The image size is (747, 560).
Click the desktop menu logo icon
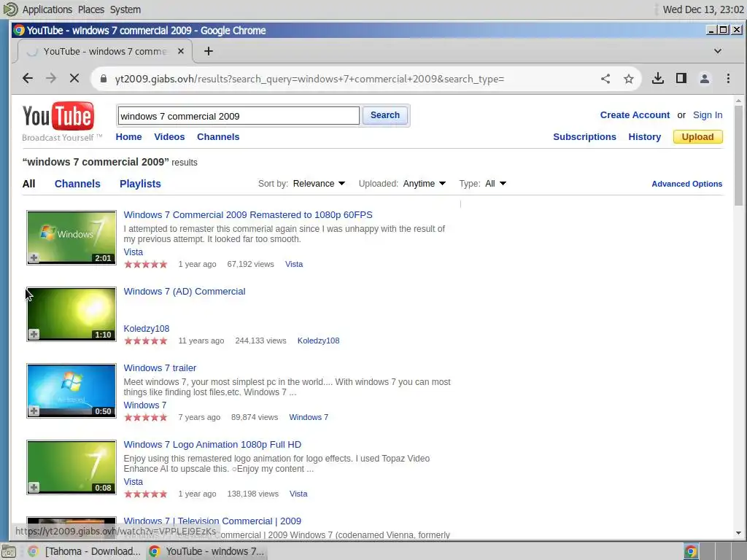(10, 9)
